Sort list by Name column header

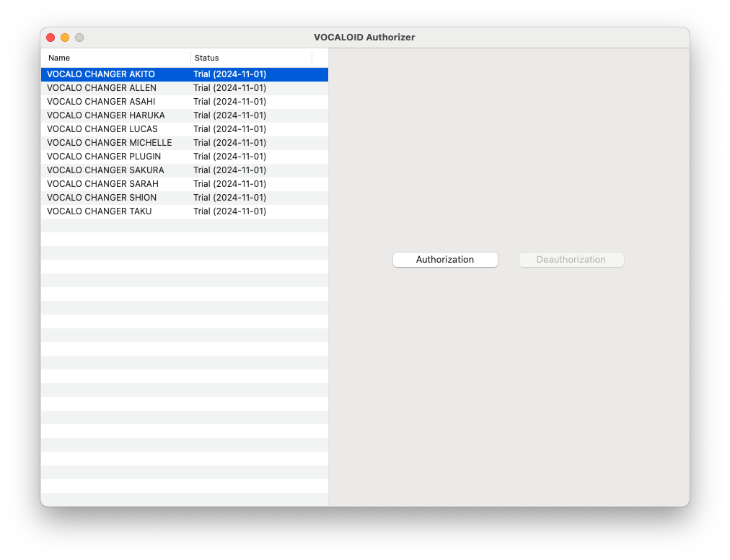click(115, 58)
